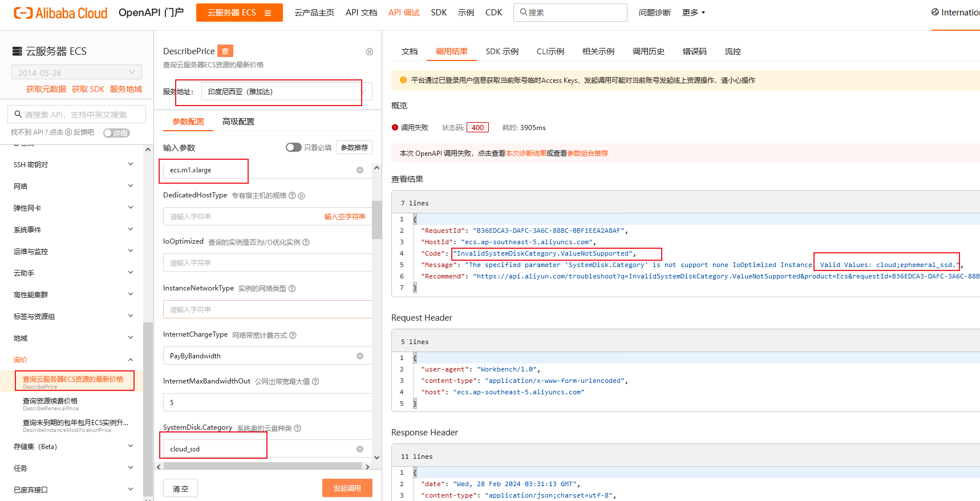Clear the cloud_ssd input value
Screen dimensions: 980x501
click(x=360, y=449)
